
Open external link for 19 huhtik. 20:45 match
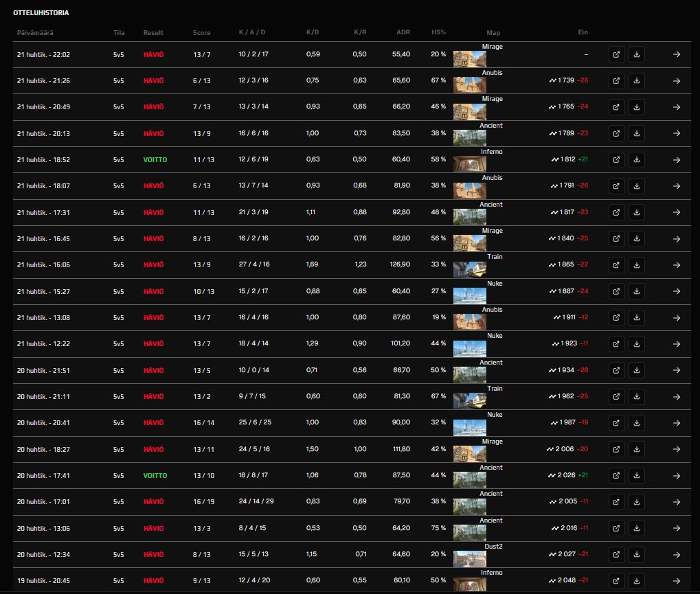click(616, 581)
